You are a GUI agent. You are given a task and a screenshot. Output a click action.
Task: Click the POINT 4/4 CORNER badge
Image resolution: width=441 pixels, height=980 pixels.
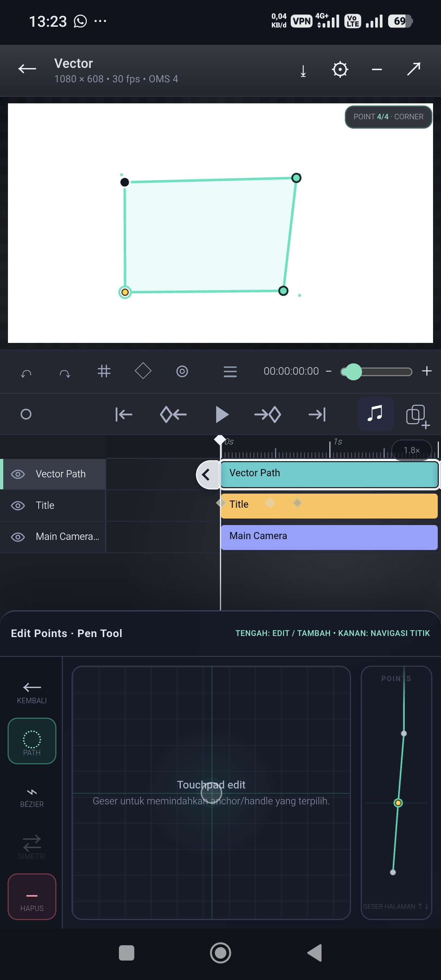click(388, 117)
